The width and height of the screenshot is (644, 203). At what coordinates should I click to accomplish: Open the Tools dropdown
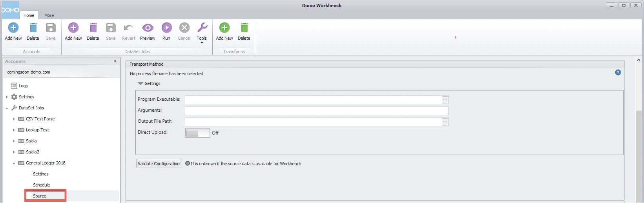click(202, 33)
